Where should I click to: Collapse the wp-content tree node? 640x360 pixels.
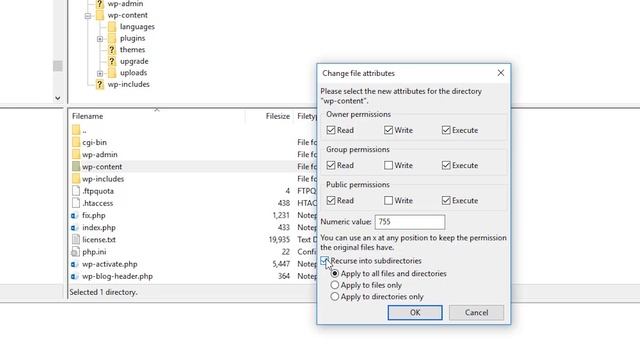(x=88, y=16)
